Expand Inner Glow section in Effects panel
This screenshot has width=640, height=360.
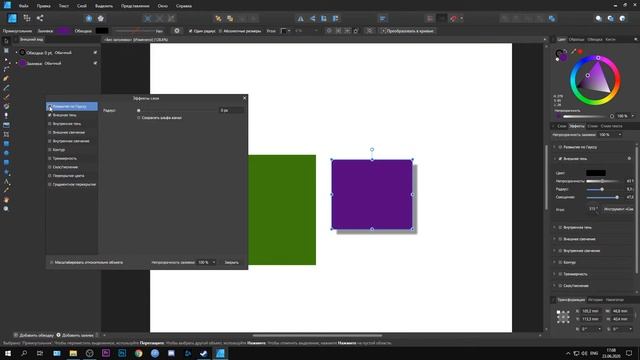(554, 251)
